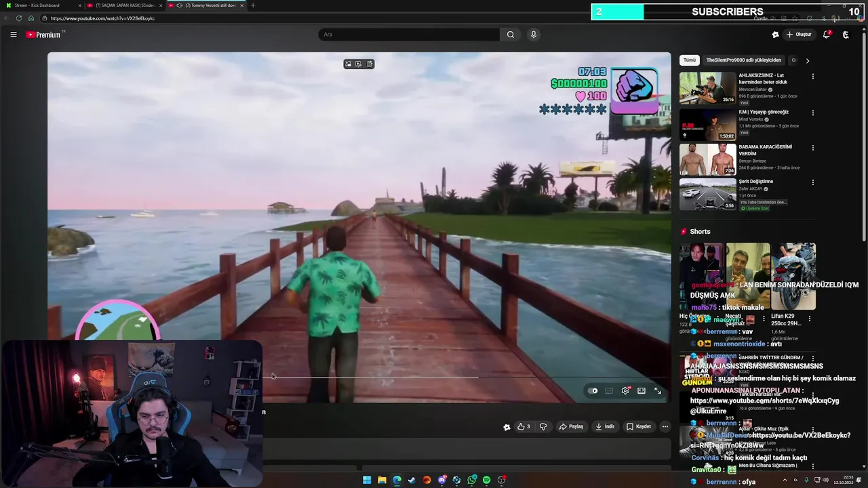Reload the browser page
868x488 pixels.
18,18
